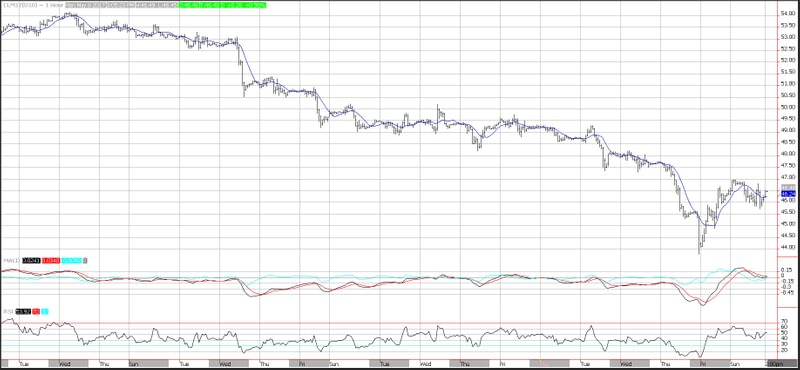The width and height of the screenshot is (800, 370).
Task: Select the MACD indicator label
Action: pyautogui.click(x=12, y=260)
